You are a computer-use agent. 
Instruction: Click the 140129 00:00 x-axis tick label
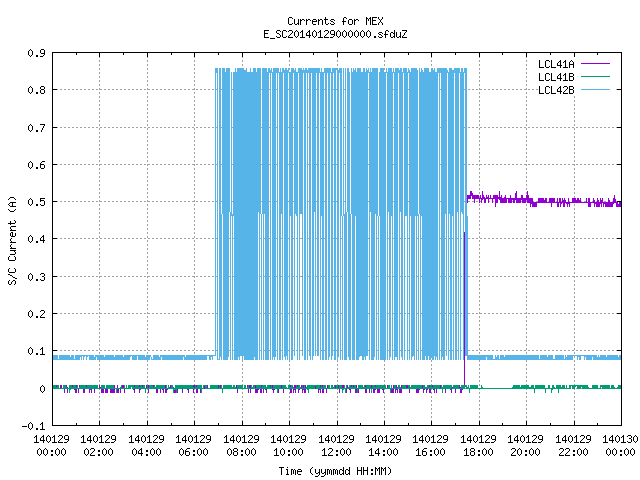(51, 446)
